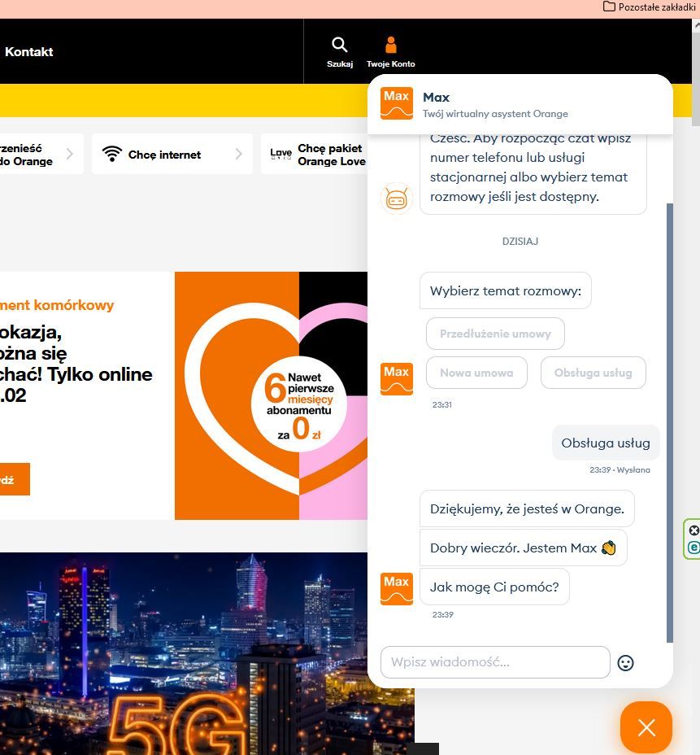Open the emoji picker smiley icon

625,663
